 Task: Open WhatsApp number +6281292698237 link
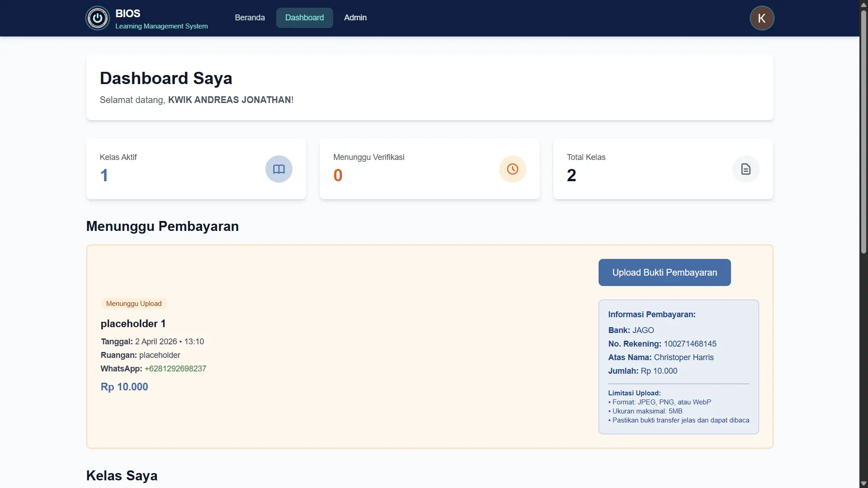coord(175,369)
